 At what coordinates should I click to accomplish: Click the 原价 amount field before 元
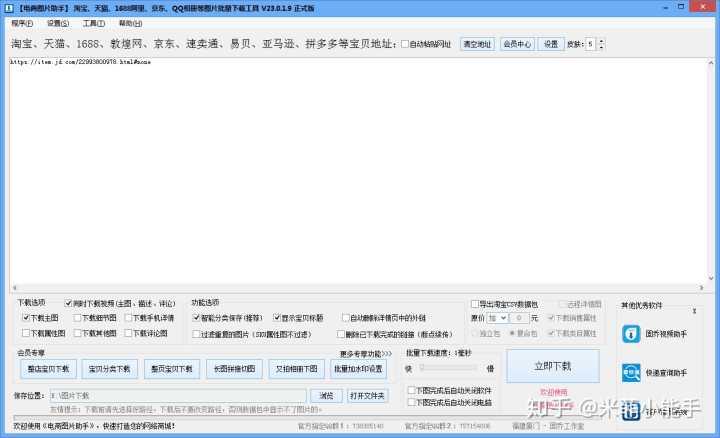tap(519, 318)
